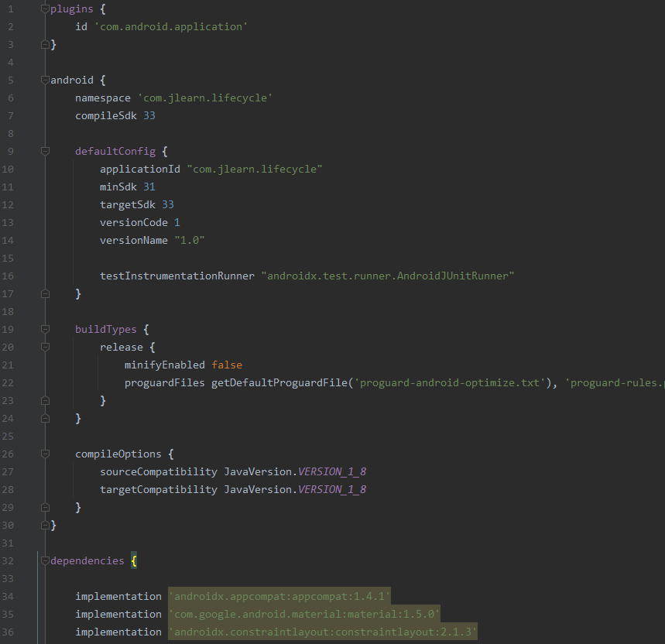Click the compileSdk value 33
The image size is (665, 644).
coord(149,116)
